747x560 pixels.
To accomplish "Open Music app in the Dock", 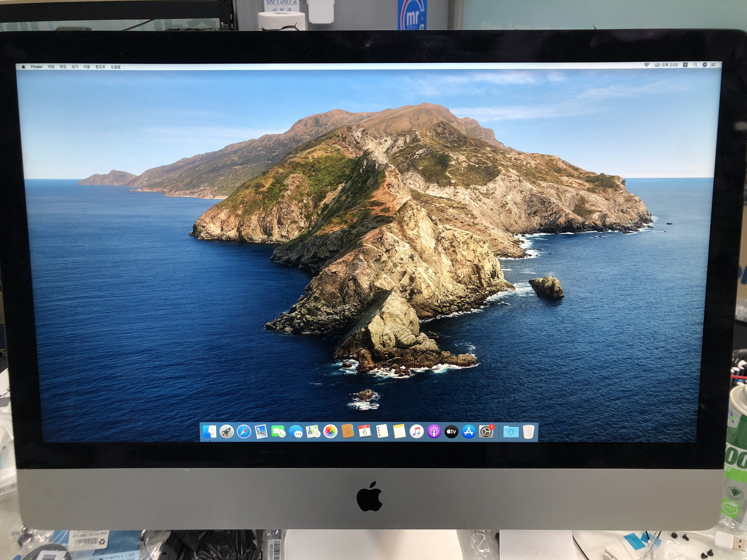I will click(417, 431).
